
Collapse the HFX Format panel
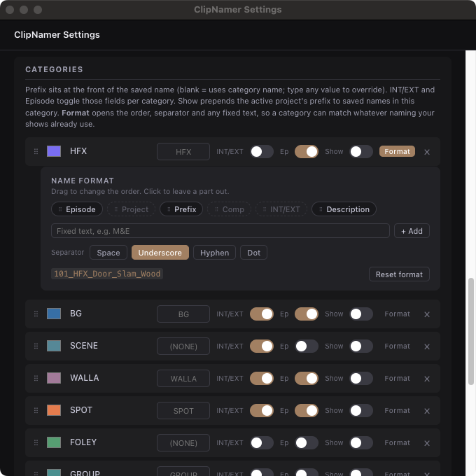(x=397, y=151)
